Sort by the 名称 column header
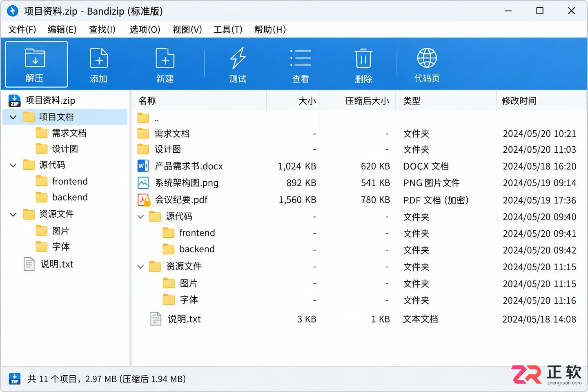588x392 pixels. [x=199, y=101]
